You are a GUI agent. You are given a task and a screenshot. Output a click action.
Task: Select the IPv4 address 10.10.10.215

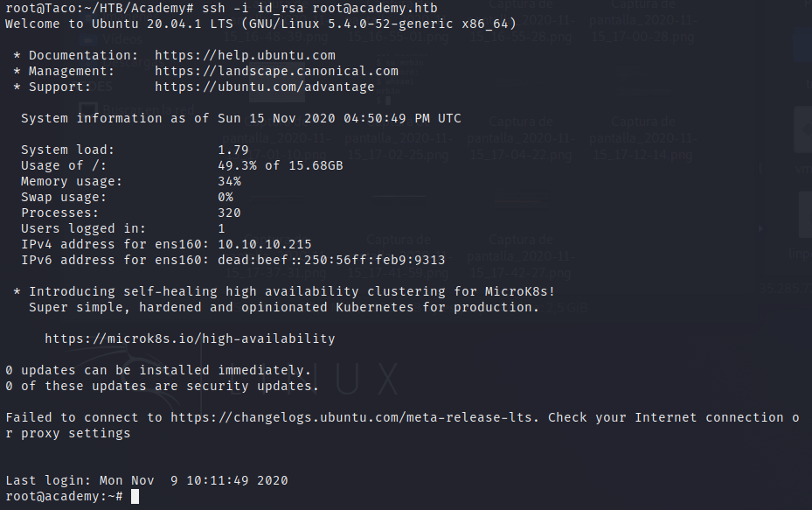pos(264,244)
